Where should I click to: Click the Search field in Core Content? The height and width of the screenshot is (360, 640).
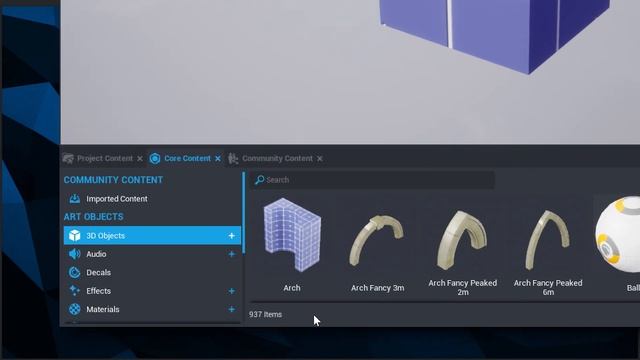(372, 180)
